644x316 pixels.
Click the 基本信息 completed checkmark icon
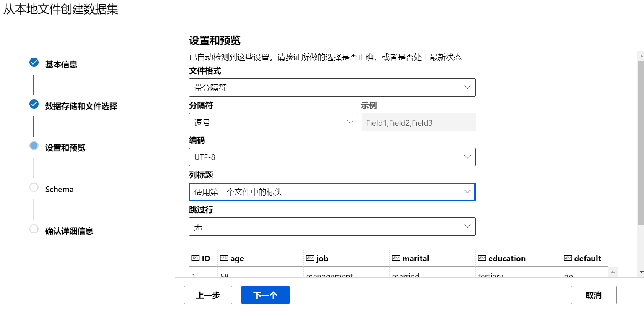pyautogui.click(x=34, y=62)
